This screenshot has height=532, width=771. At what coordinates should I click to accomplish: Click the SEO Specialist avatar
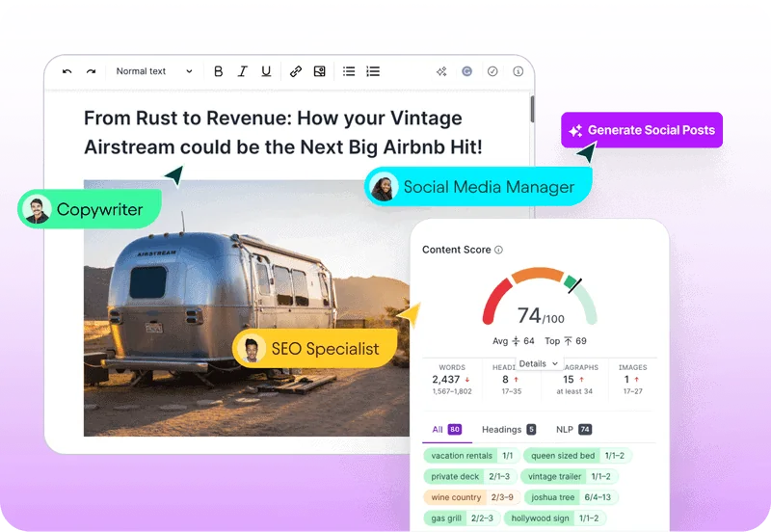pos(252,349)
